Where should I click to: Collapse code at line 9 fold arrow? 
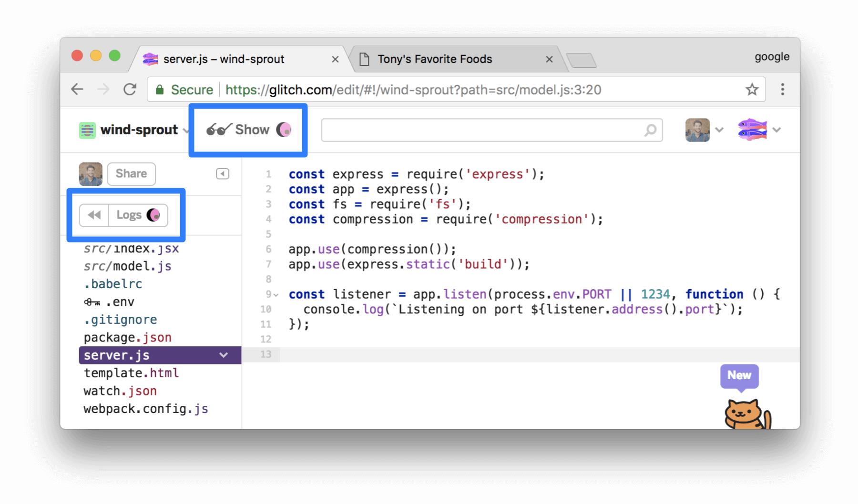click(x=275, y=294)
